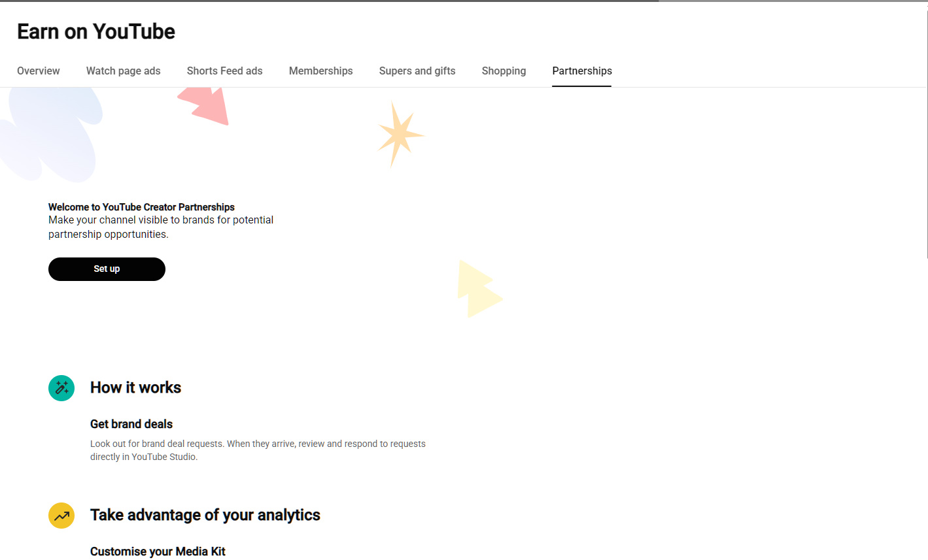Click the Set up button
Viewport: 928px width, 560px height.
(x=107, y=269)
